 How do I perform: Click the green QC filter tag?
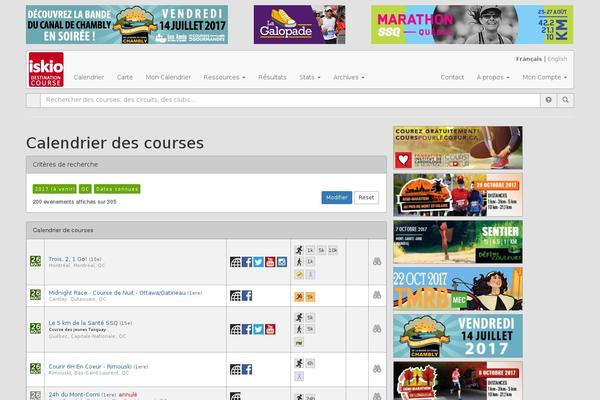pyautogui.click(x=85, y=189)
